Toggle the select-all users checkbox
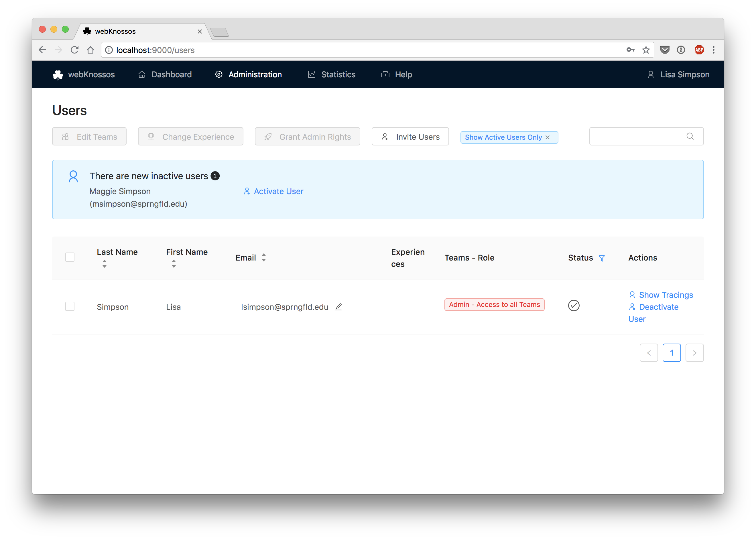 (x=70, y=257)
